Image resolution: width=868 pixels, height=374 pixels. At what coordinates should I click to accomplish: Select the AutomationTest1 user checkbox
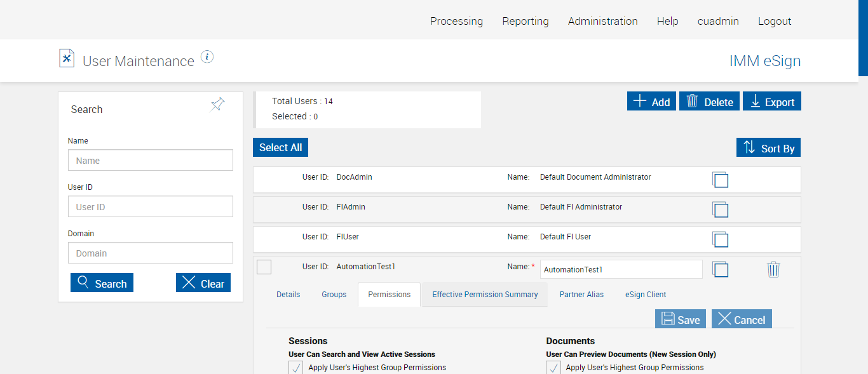264,267
